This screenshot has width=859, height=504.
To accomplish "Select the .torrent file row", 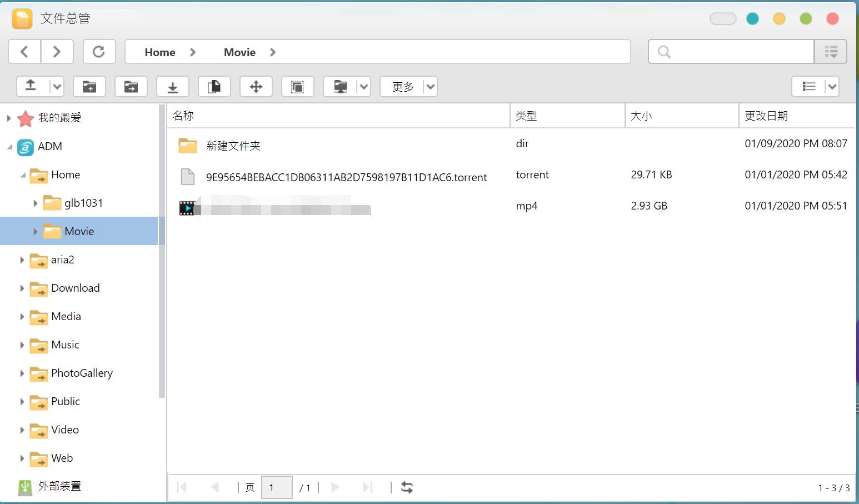I will pos(346,177).
